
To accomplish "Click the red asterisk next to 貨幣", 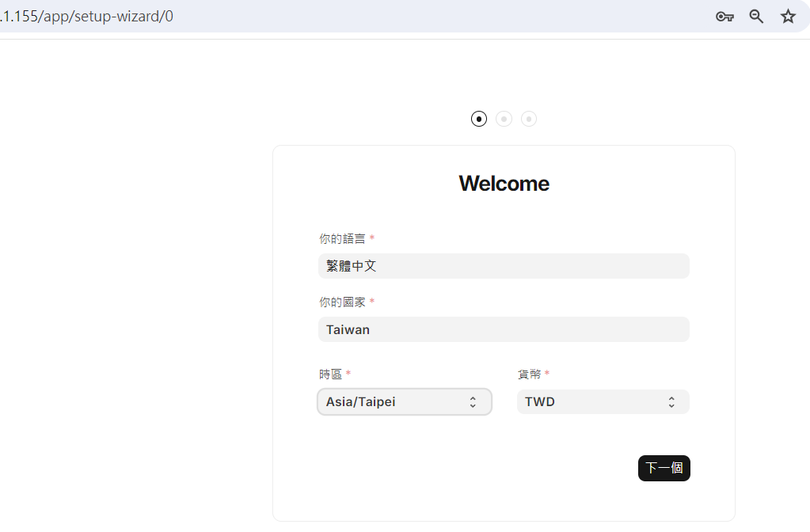I will click(x=547, y=373).
